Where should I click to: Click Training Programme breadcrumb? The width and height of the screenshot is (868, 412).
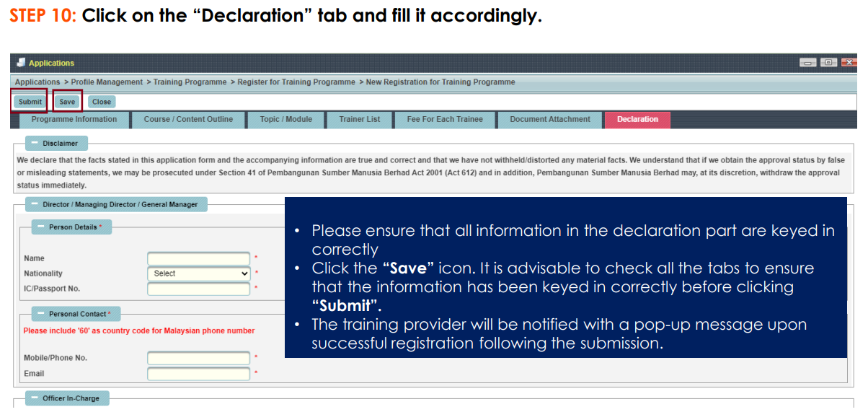coord(190,82)
